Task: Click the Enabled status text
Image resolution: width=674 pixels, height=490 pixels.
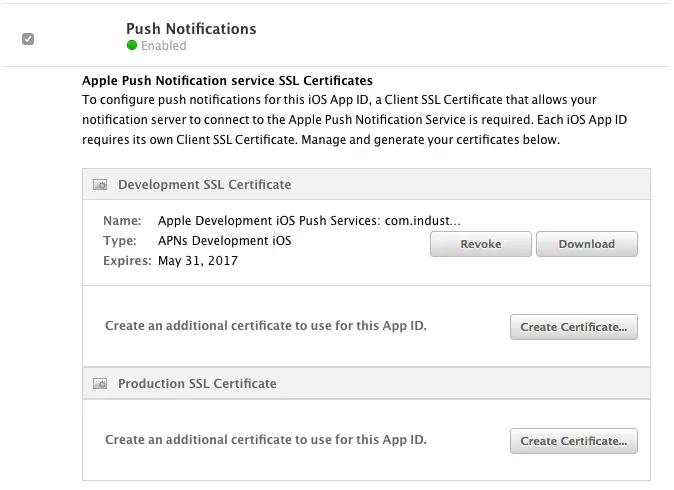Action: (163, 46)
